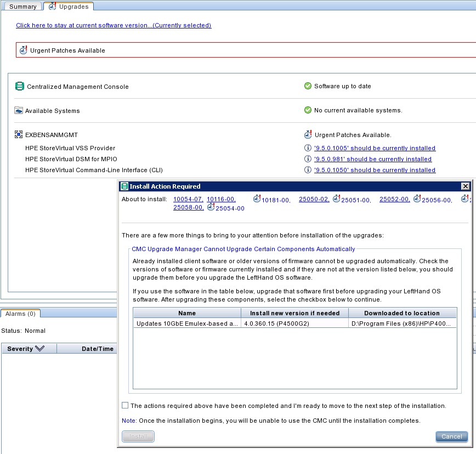
Task: Click the HPE StoreVirtual VSS Provider row
Action: tap(70, 148)
